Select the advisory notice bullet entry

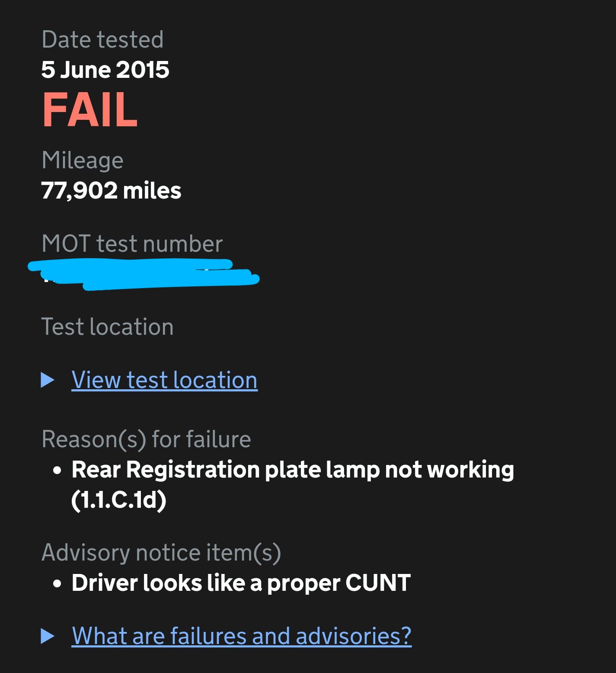pos(241,583)
